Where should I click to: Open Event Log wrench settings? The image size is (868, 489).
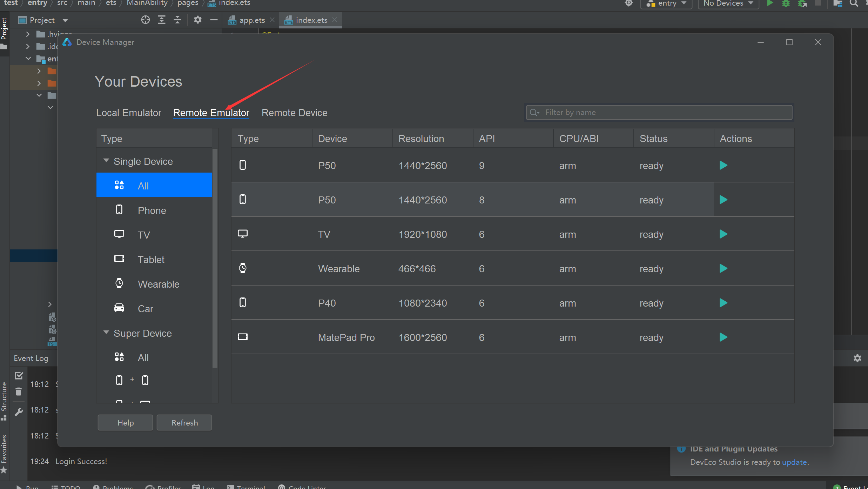(19, 412)
